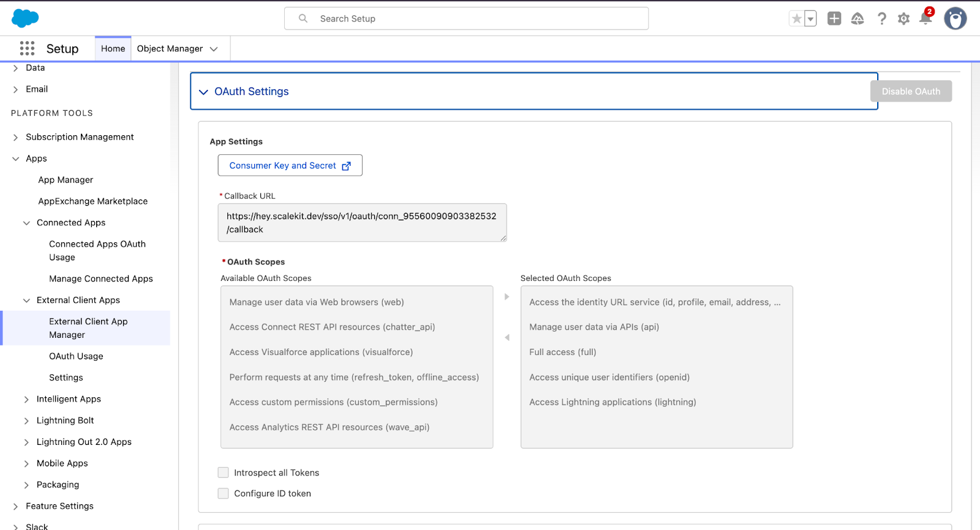This screenshot has height=530, width=980.
Task: Open the favorites list dropdown arrow
Action: (810, 19)
